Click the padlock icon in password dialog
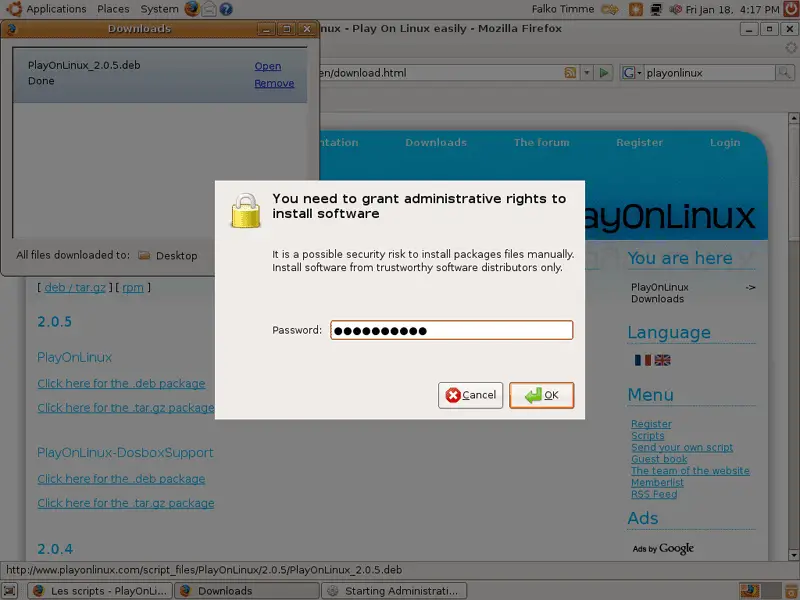 click(x=245, y=210)
